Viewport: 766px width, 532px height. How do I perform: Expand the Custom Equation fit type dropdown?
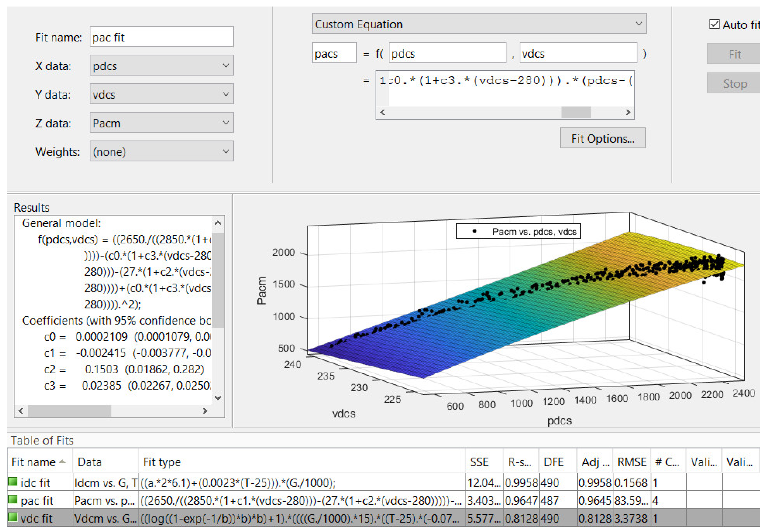(x=479, y=24)
